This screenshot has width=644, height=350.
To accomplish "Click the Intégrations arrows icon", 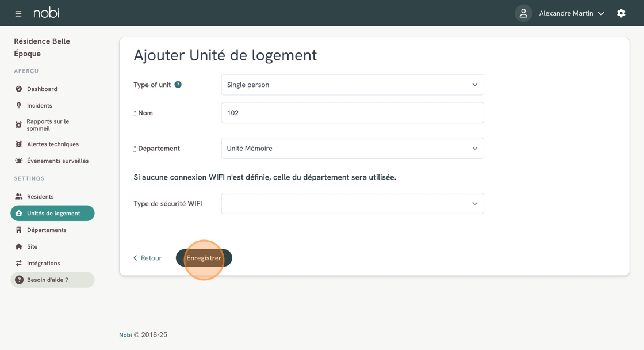I will point(19,263).
